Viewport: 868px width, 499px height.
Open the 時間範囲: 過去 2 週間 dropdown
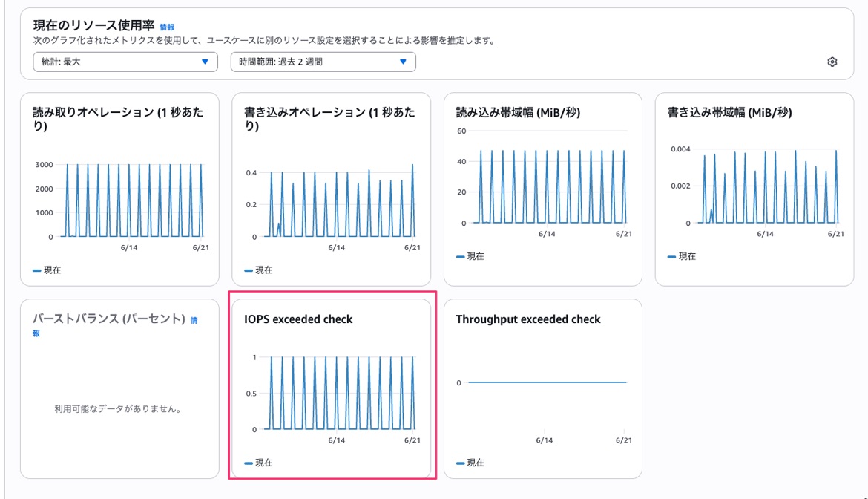point(323,62)
